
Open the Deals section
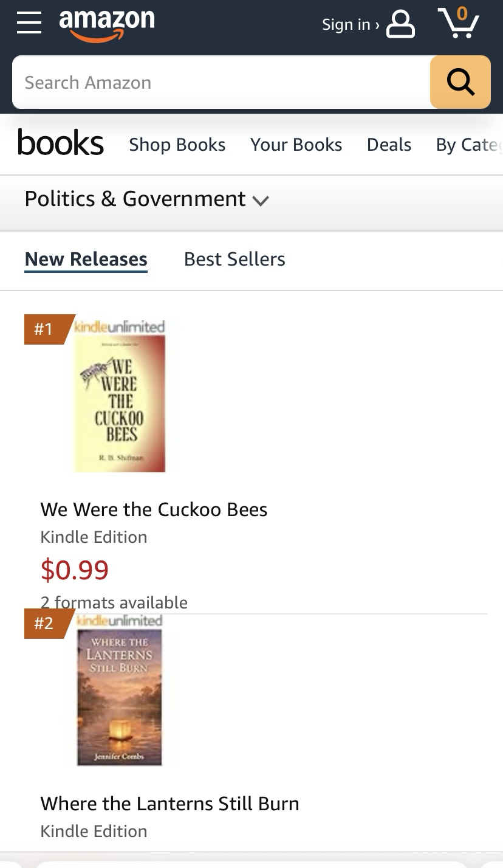pyautogui.click(x=389, y=145)
